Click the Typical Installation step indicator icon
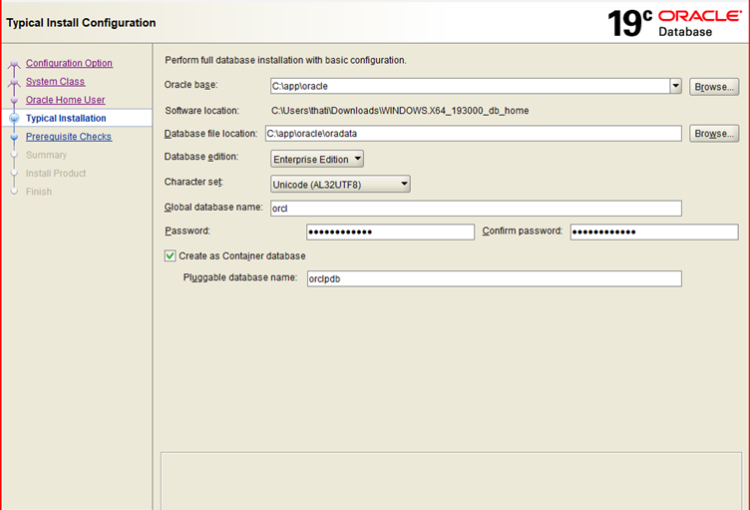750x510 pixels. coord(13,118)
